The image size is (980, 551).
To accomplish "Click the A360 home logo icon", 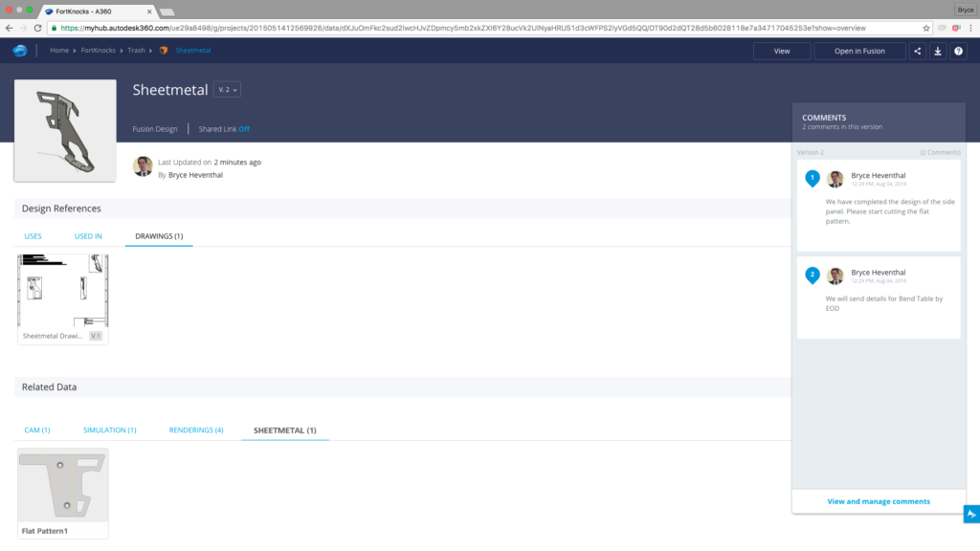I will pyautogui.click(x=20, y=51).
